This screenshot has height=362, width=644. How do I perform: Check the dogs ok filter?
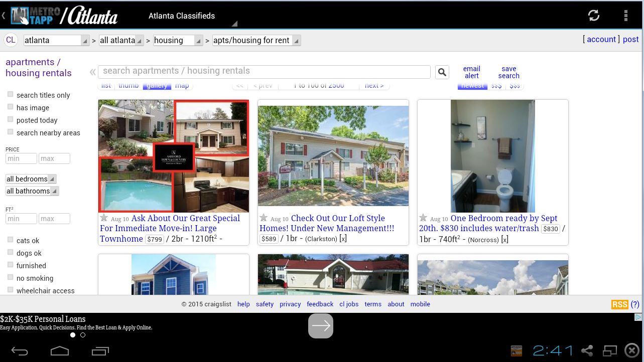[x=10, y=252]
